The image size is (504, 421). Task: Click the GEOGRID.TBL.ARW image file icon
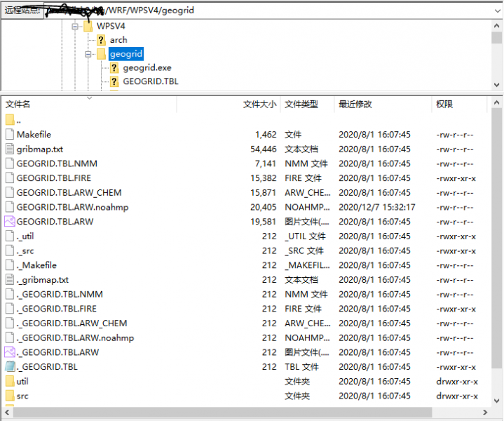coord(10,222)
